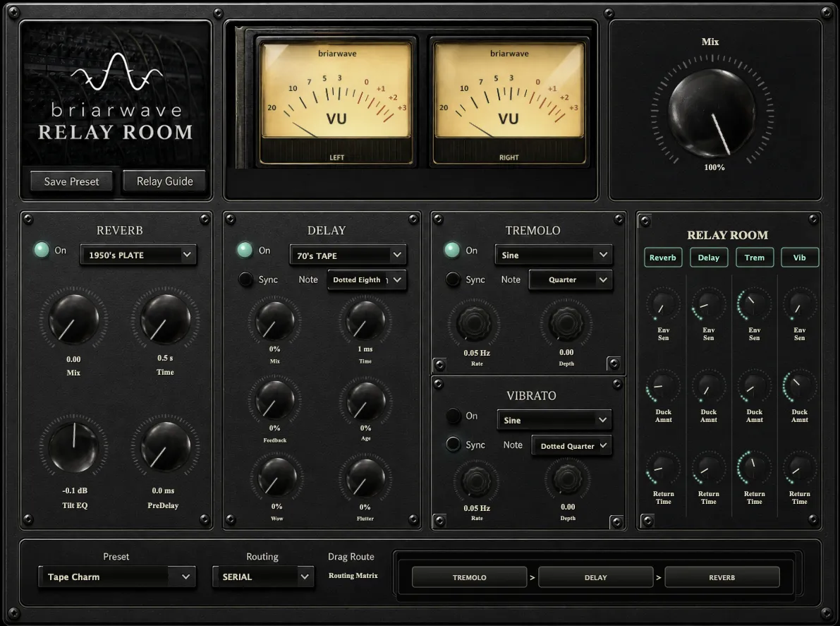The image size is (840, 626).
Task: Click the Vibrato Depth knob
Action: [x=568, y=479]
